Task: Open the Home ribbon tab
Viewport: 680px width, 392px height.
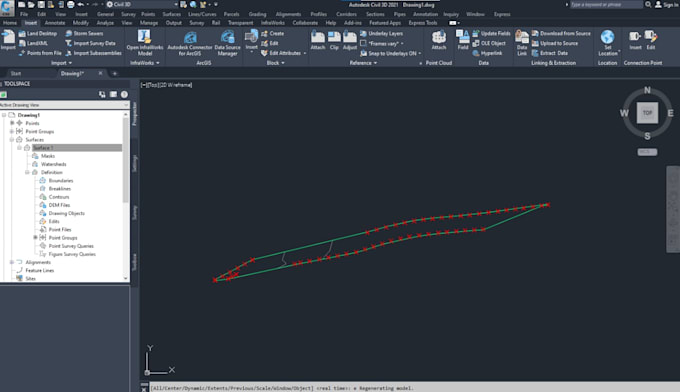Action: coord(10,23)
